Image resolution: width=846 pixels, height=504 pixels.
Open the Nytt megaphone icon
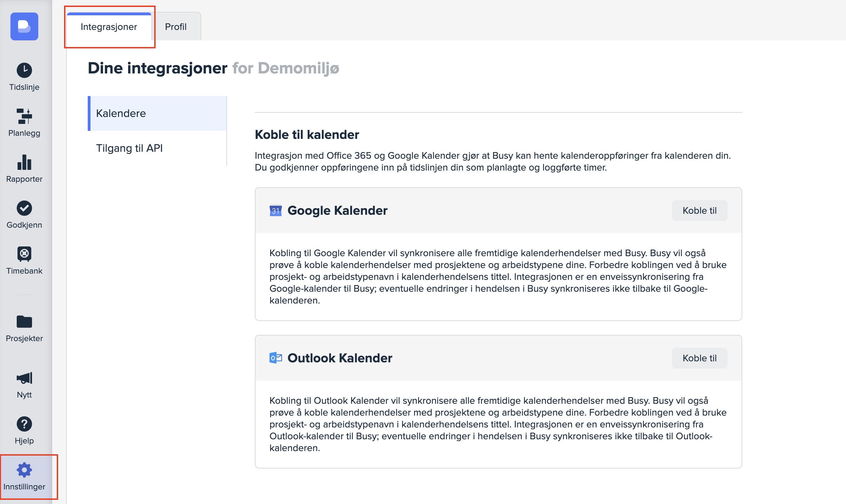(24, 378)
